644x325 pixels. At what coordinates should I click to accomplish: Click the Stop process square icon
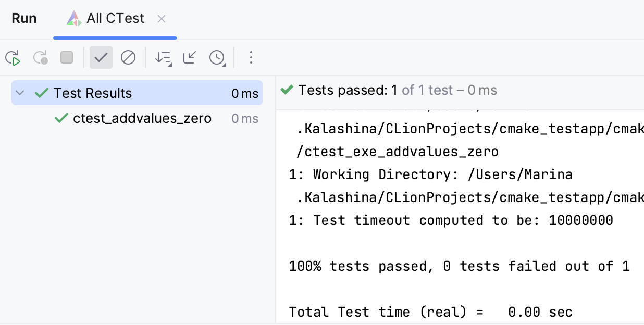(x=67, y=57)
